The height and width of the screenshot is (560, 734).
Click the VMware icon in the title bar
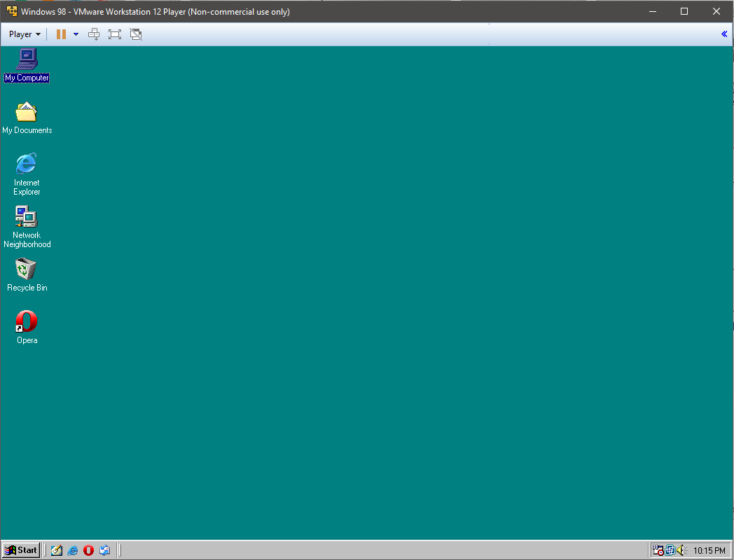(12, 11)
